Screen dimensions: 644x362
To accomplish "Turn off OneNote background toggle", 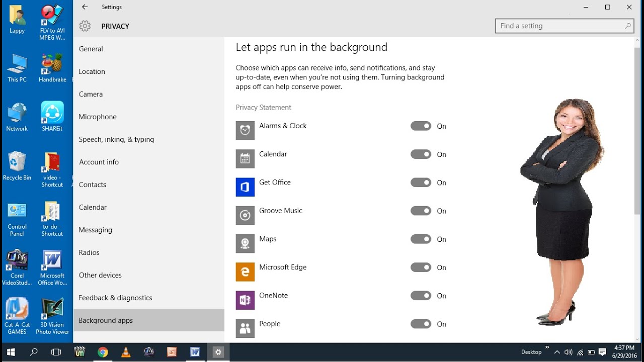I will 421,296.
